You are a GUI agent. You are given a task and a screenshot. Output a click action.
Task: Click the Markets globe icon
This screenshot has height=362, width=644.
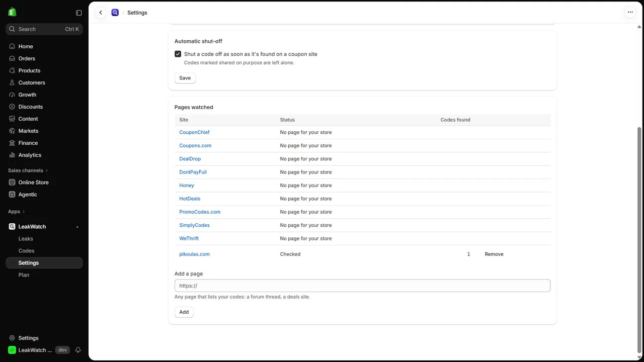click(12, 131)
